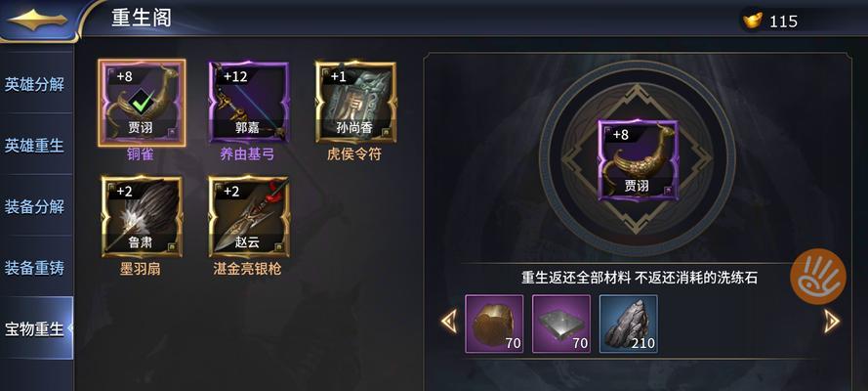Uncheck the selected 铜雀 treasure
This screenshot has width=868, height=391.
(142, 103)
